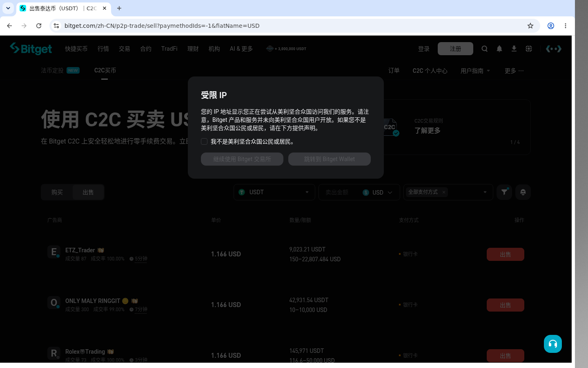Click the 了解更多 C2C rules link
The image size is (588, 368).
pyautogui.click(x=428, y=130)
